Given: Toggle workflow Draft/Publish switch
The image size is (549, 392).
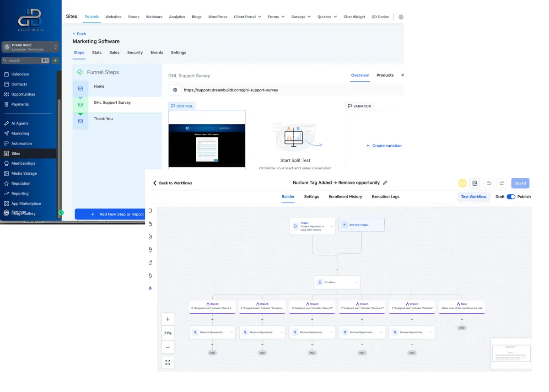Looking at the screenshot, I should click(x=511, y=197).
